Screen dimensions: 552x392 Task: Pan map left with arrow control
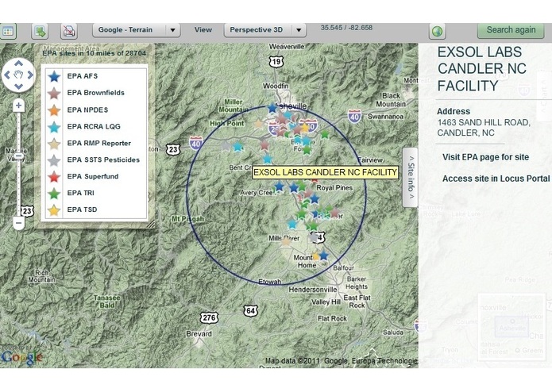[x=7, y=75]
